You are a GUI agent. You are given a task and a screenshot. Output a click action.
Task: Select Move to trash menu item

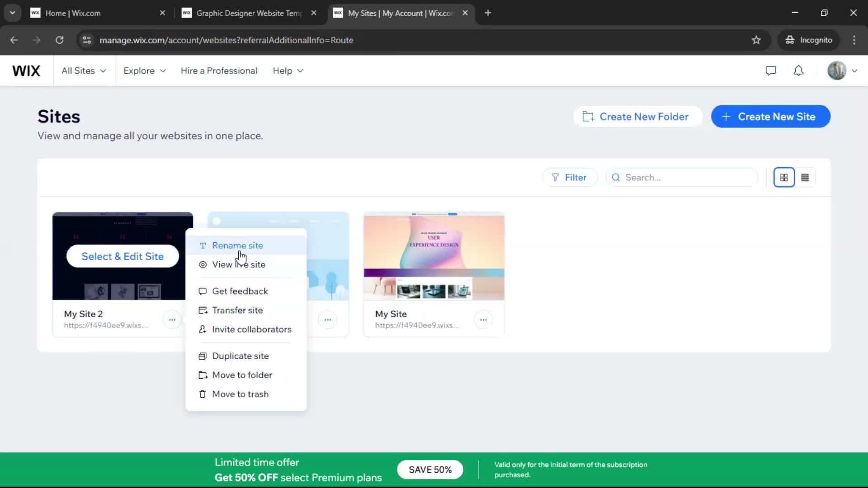pyautogui.click(x=246, y=394)
